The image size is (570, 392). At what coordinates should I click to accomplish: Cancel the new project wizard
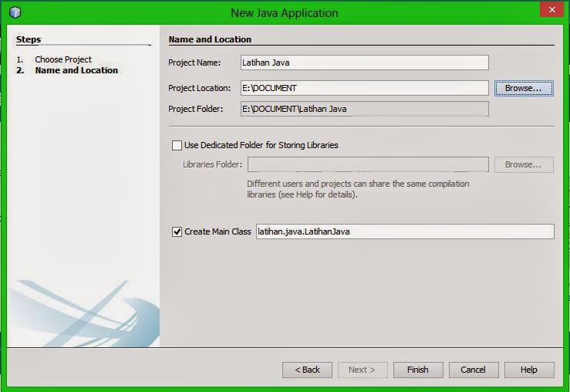click(474, 370)
